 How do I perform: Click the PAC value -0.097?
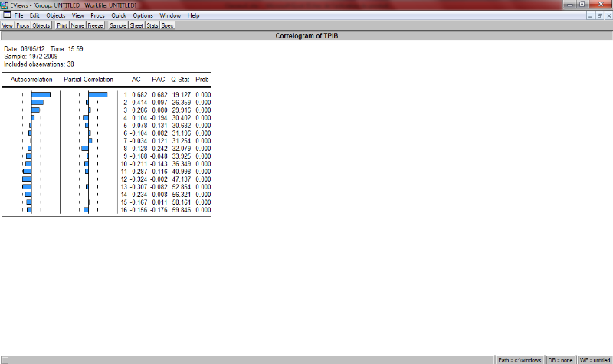[x=159, y=103]
